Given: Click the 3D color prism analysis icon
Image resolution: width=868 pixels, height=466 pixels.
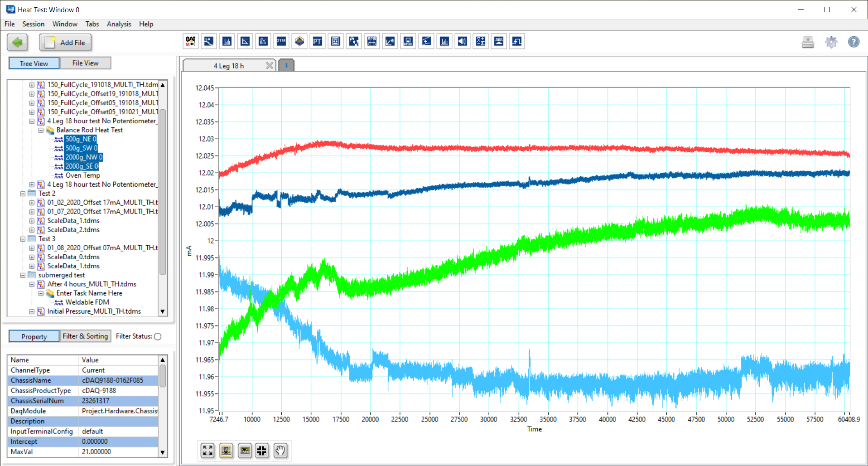Looking at the screenshot, I should [x=299, y=41].
